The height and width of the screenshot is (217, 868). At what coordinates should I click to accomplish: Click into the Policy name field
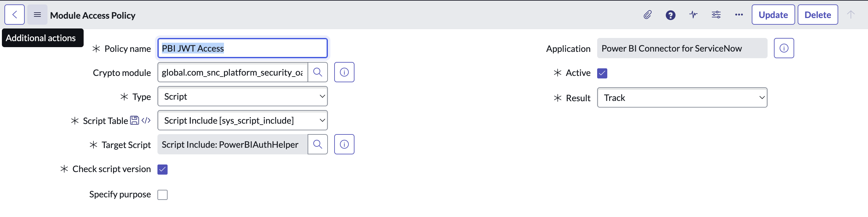click(242, 48)
